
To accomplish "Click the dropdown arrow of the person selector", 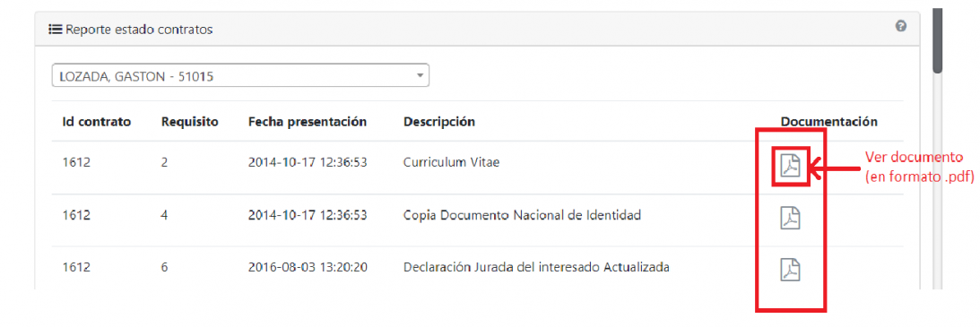I will click(x=420, y=76).
